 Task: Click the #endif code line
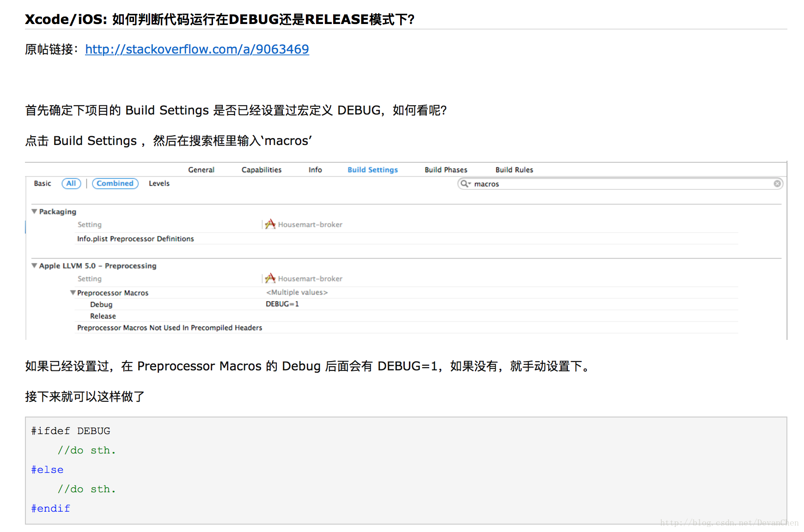click(x=50, y=508)
